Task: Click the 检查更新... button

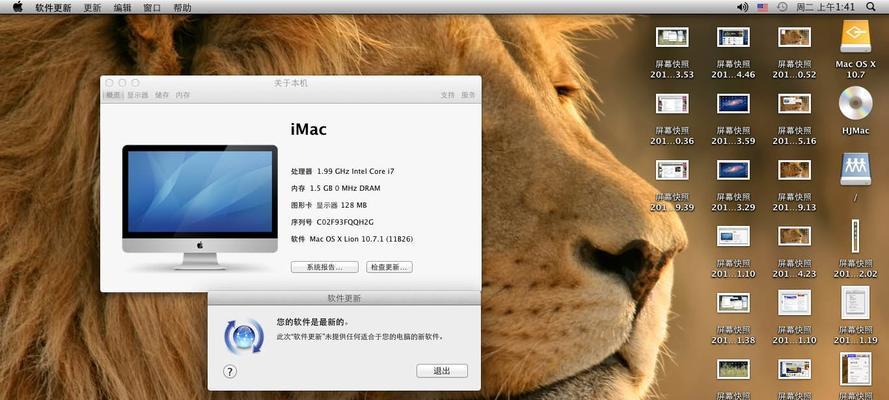Action: coord(389,267)
